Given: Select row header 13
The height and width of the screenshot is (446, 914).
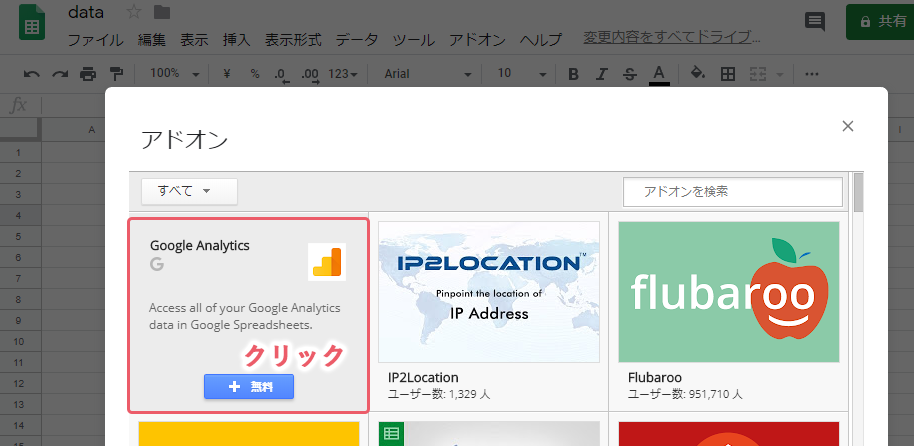Looking at the screenshot, I should 19,404.
